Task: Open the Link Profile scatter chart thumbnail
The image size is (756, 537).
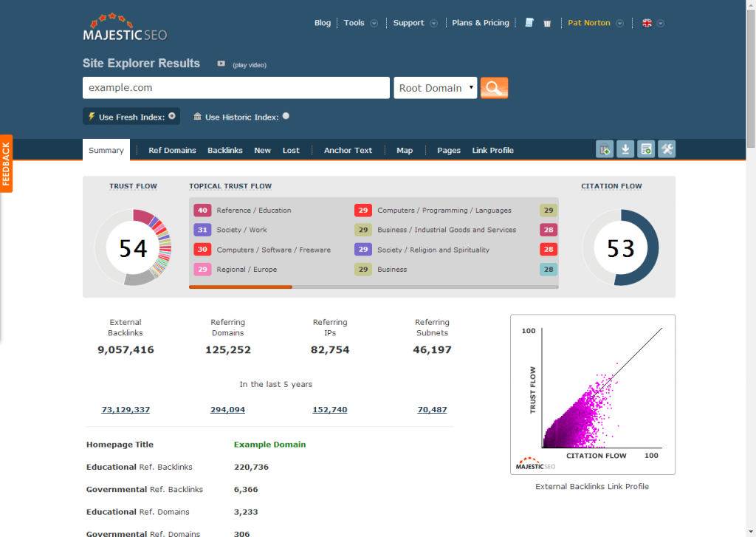Action: coord(593,394)
